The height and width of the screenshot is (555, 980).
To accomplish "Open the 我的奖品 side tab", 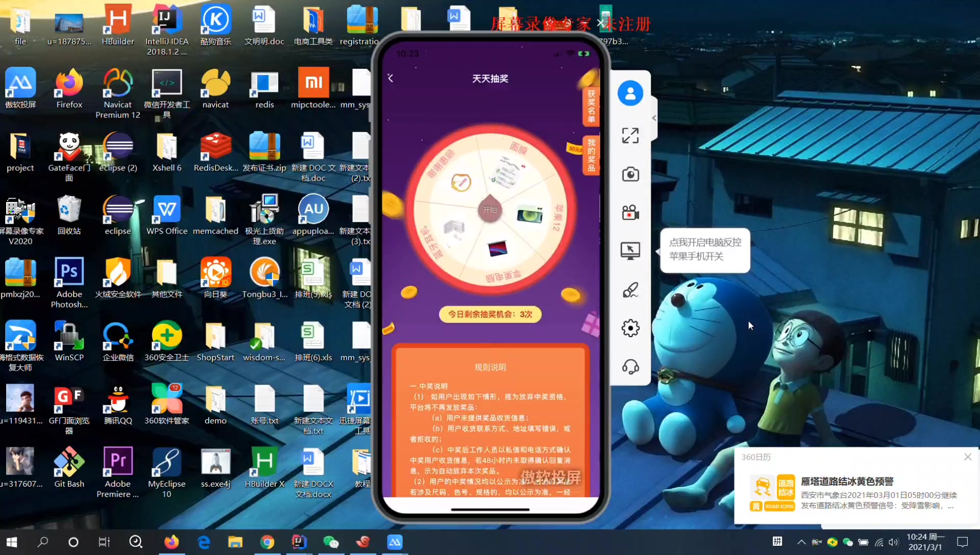I will pos(591,156).
